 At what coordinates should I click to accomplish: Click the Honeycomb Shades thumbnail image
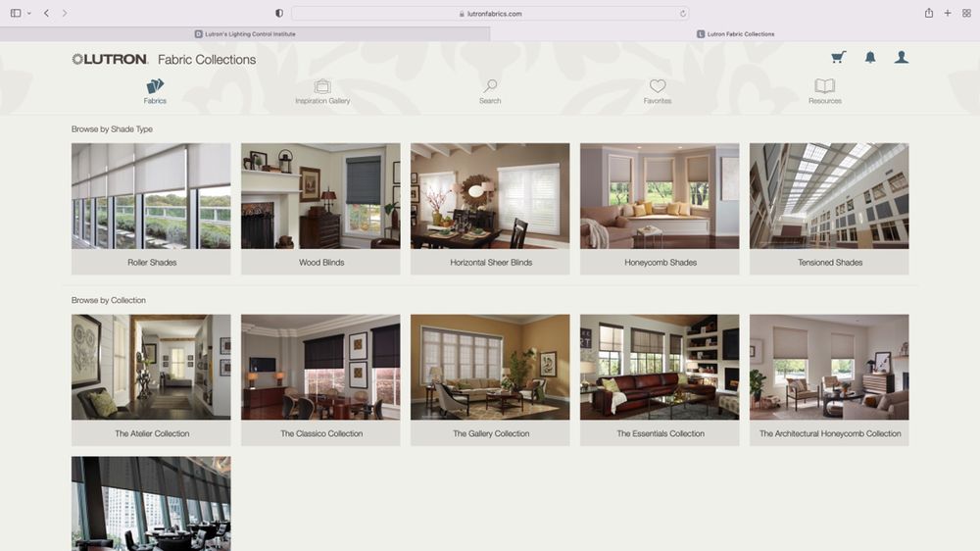point(660,195)
